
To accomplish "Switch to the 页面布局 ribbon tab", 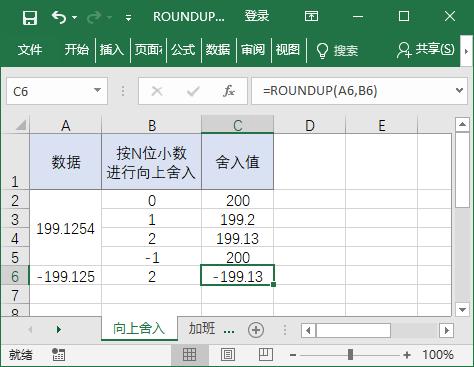I will pos(148,50).
